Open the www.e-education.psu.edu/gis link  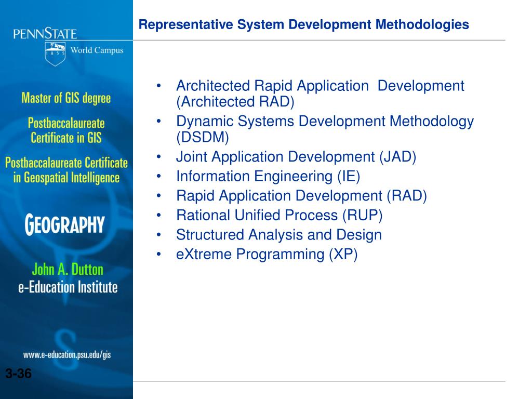click(67, 355)
